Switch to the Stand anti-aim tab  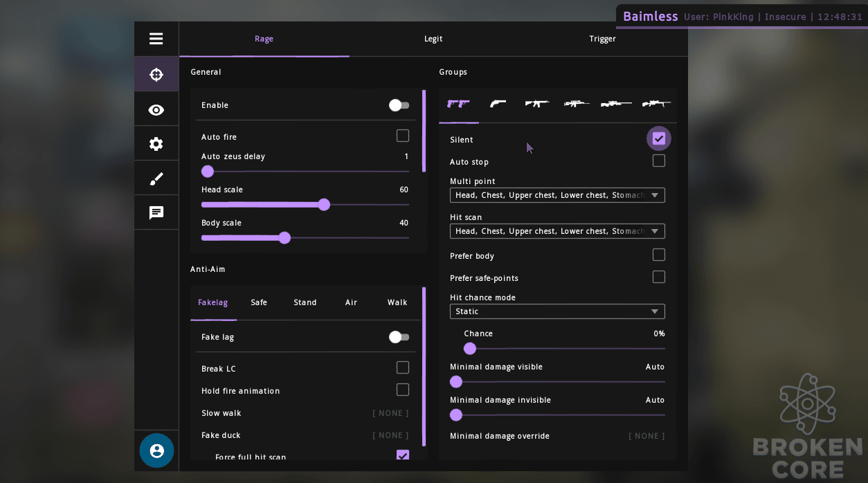pyautogui.click(x=305, y=302)
